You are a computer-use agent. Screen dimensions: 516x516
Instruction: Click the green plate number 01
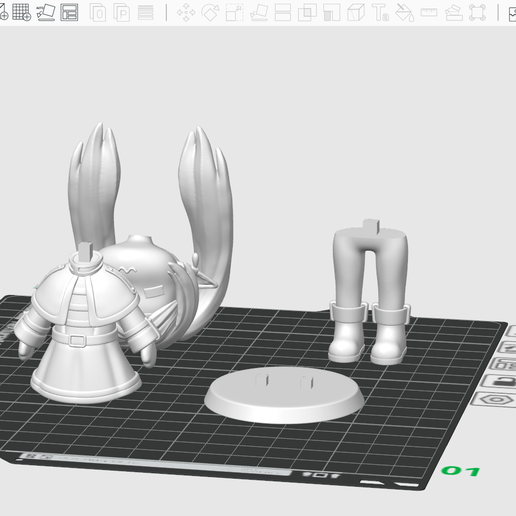click(461, 471)
